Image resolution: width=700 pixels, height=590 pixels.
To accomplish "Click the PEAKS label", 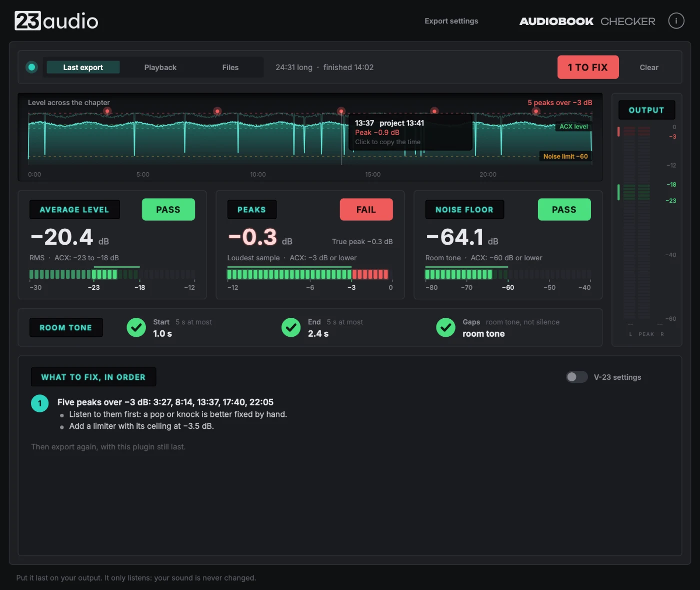I will tap(251, 210).
